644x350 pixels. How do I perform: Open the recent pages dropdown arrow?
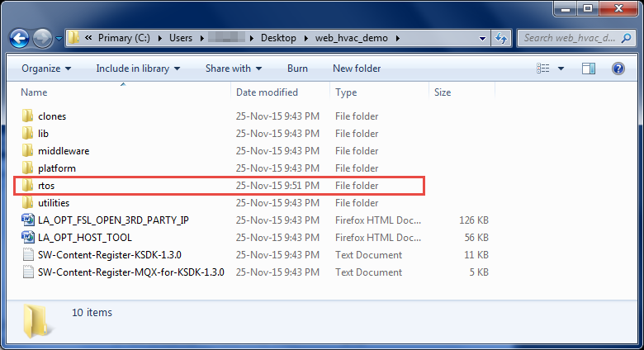(59, 39)
